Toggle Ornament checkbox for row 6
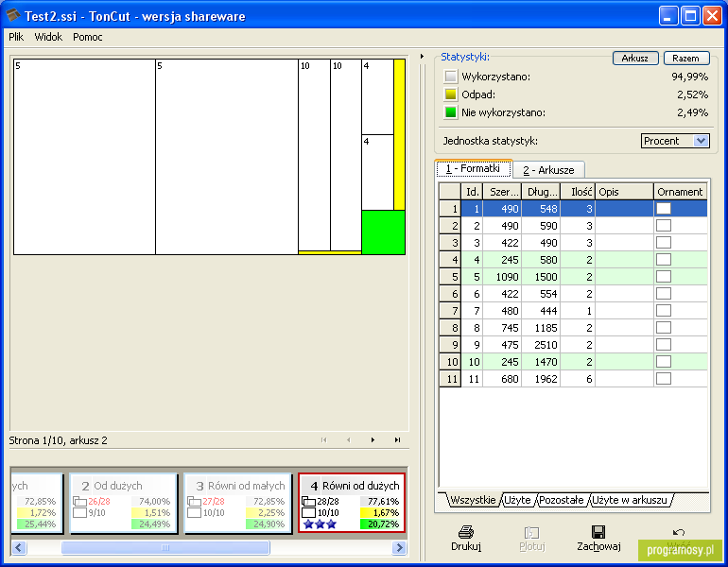Image resolution: width=728 pixels, height=567 pixels. click(x=664, y=294)
